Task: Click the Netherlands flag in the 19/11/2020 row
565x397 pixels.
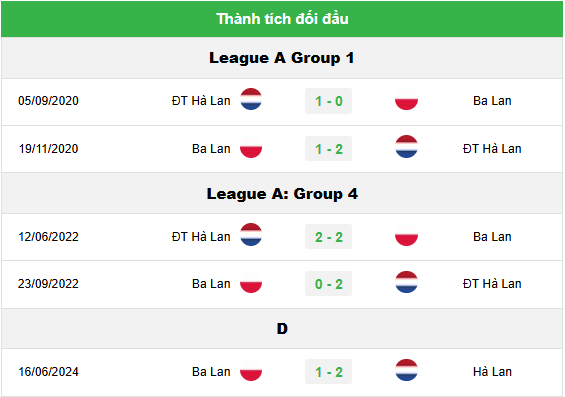Action: coord(406,147)
